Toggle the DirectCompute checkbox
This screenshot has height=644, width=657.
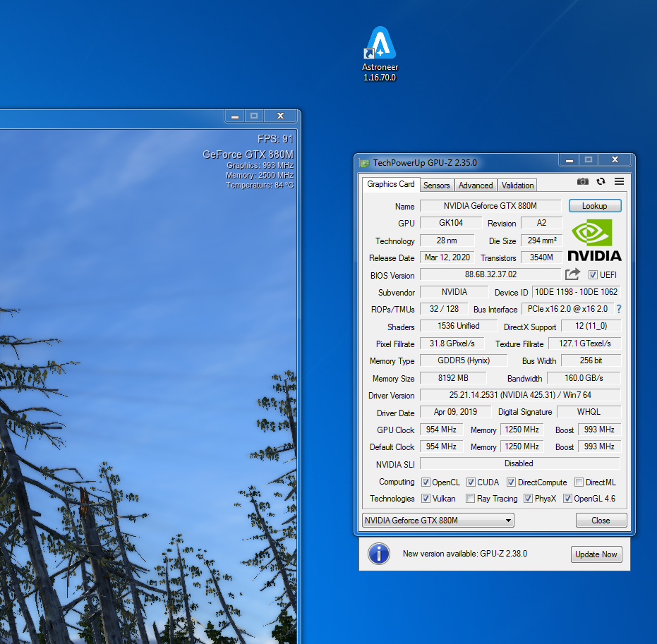point(511,482)
